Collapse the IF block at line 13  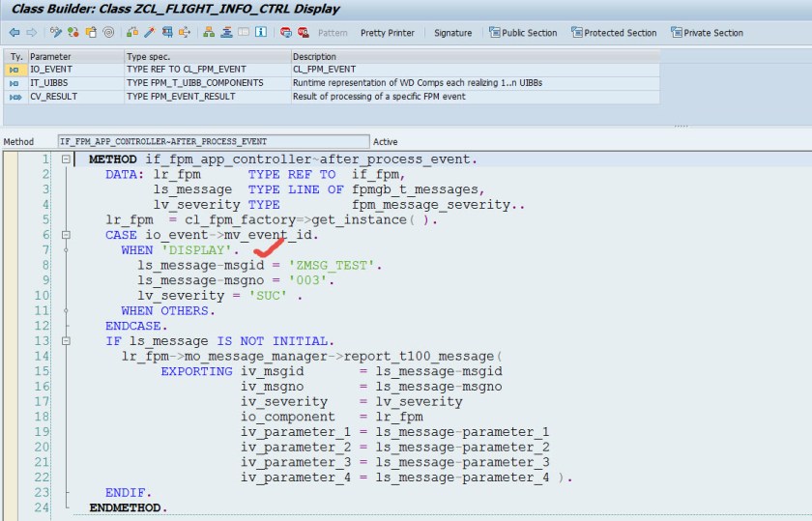click(66, 341)
